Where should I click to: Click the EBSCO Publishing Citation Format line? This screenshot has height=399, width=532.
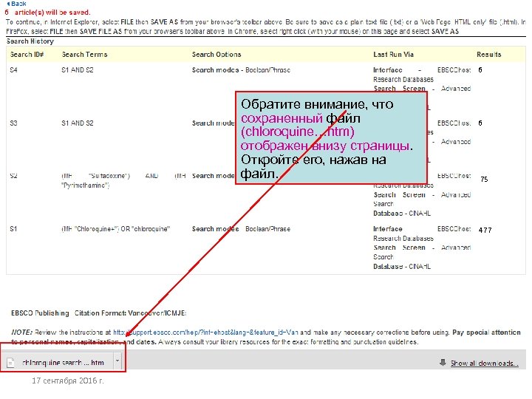click(99, 313)
